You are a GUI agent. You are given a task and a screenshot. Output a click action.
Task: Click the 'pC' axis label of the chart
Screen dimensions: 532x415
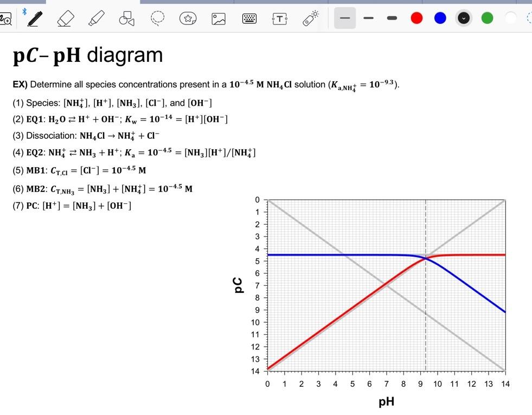[x=238, y=285]
